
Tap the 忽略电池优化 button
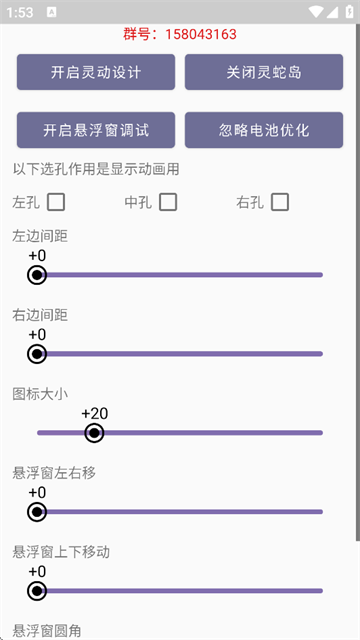click(264, 130)
